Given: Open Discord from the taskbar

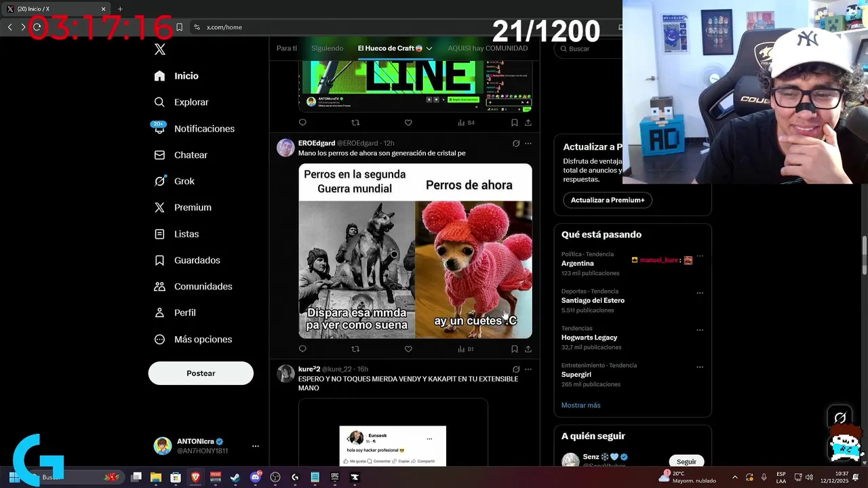Looking at the screenshot, I should point(255,477).
